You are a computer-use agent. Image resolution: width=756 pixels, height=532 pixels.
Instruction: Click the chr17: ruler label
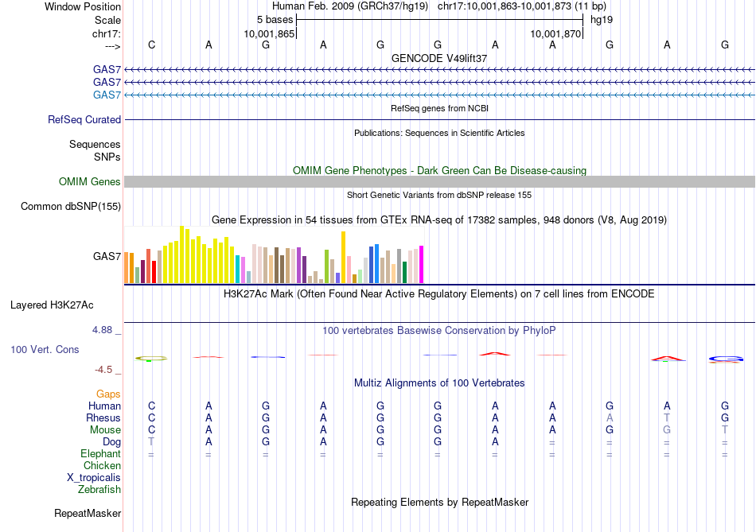106,33
